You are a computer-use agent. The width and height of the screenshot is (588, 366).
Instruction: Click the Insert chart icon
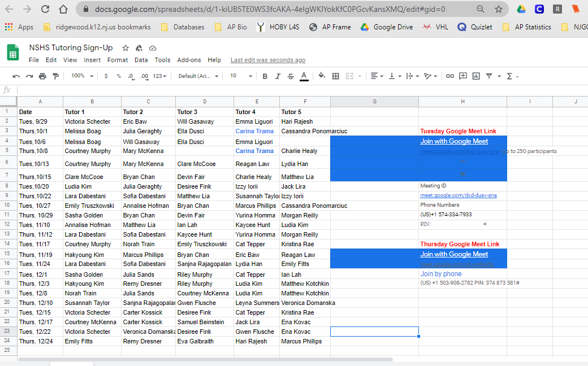tap(476, 76)
